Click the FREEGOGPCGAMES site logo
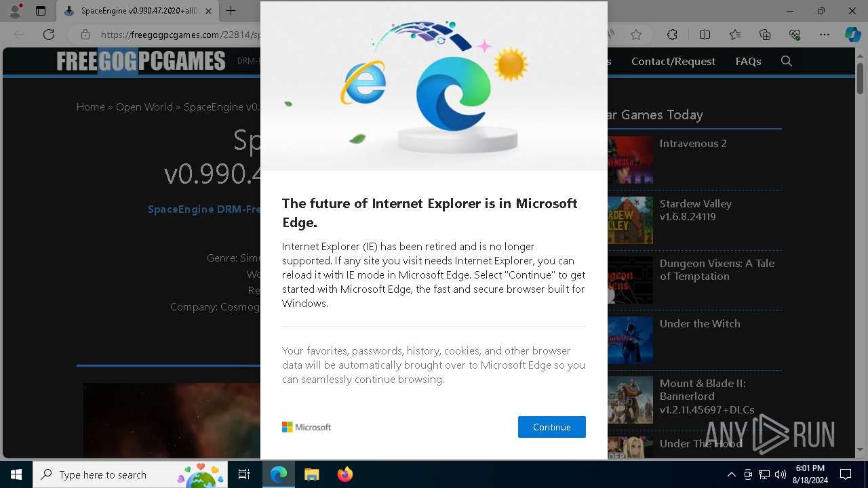The width and height of the screenshot is (868, 488). click(x=141, y=61)
